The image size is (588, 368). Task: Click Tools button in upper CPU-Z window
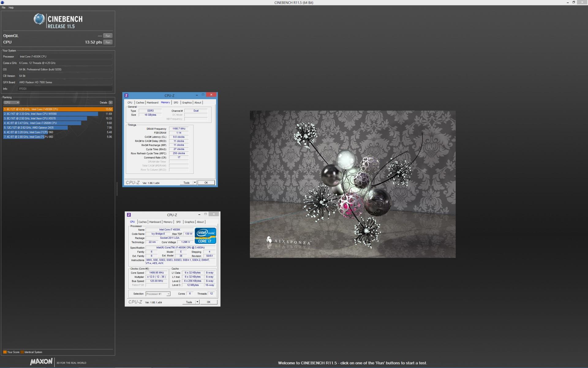coord(187,183)
